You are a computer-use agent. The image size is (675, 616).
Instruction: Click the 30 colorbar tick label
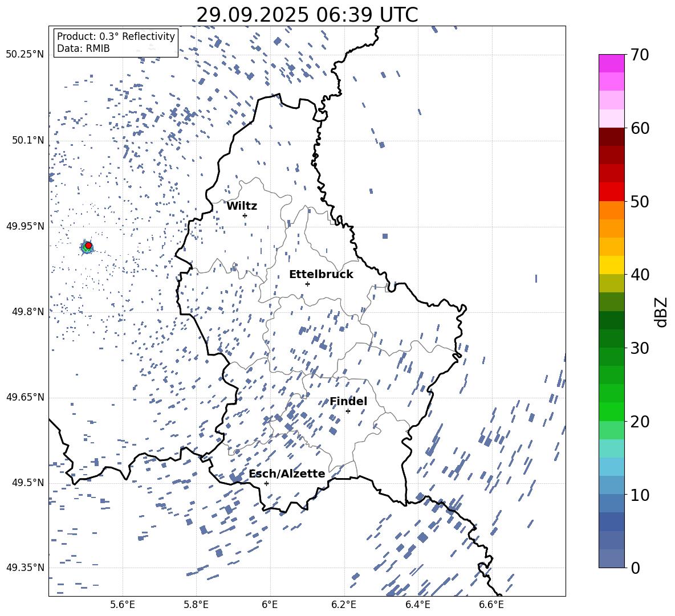639,348
